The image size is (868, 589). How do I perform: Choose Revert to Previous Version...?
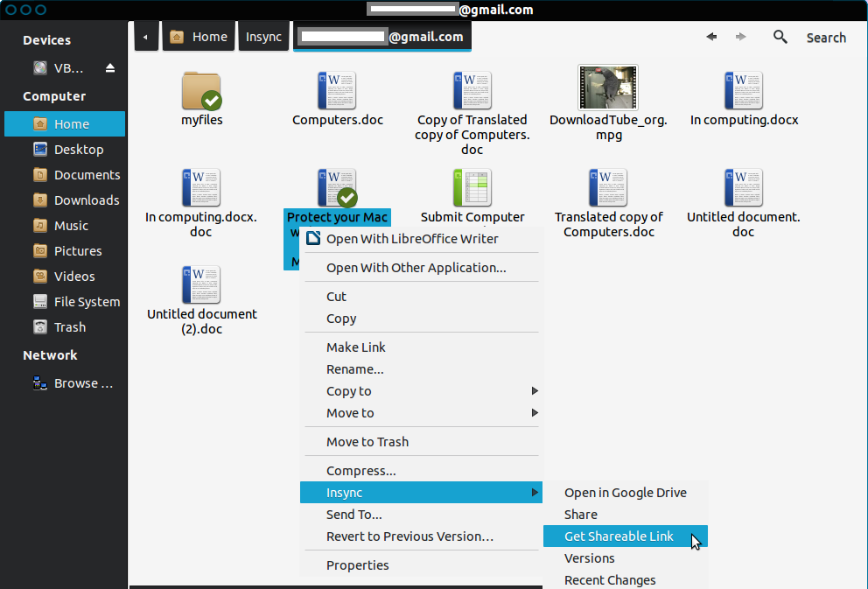tap(421, 536)
